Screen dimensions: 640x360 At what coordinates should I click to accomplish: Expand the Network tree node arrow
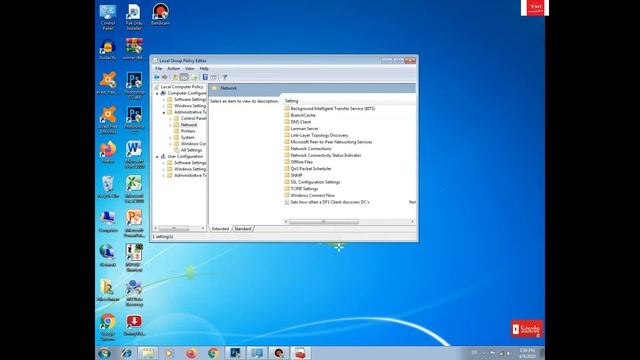point(170,125)
